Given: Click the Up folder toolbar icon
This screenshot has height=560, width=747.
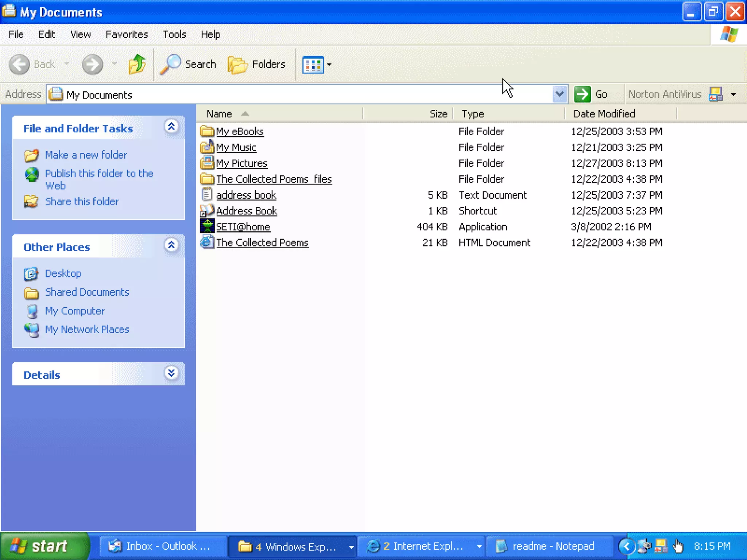Looking at the screenshot, I should (137, 65).
